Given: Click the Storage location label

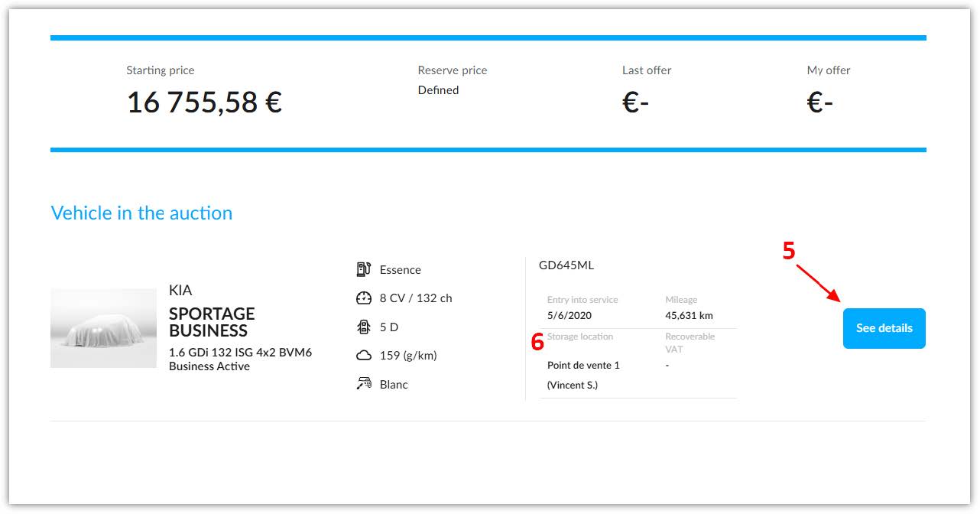Looking at the screenshot, I should (580, 337).
